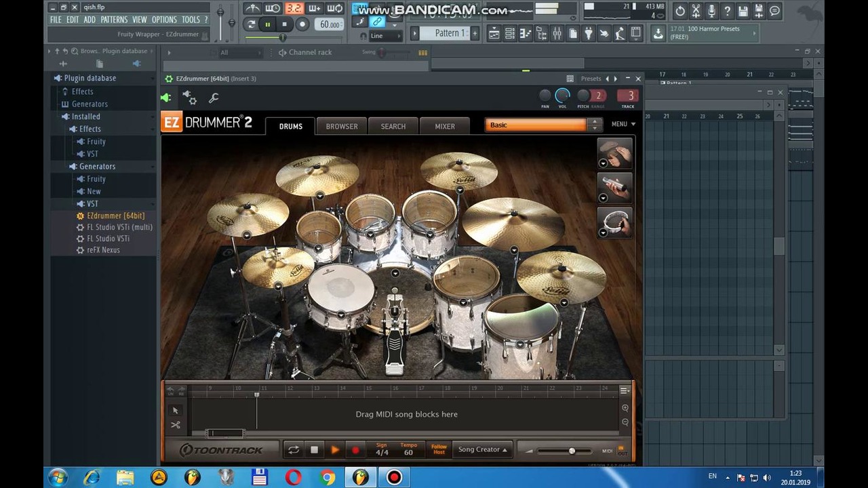The image size is (868, 488).
Task: Open the PATTERNS menu
Action: (x=114, y=20)
